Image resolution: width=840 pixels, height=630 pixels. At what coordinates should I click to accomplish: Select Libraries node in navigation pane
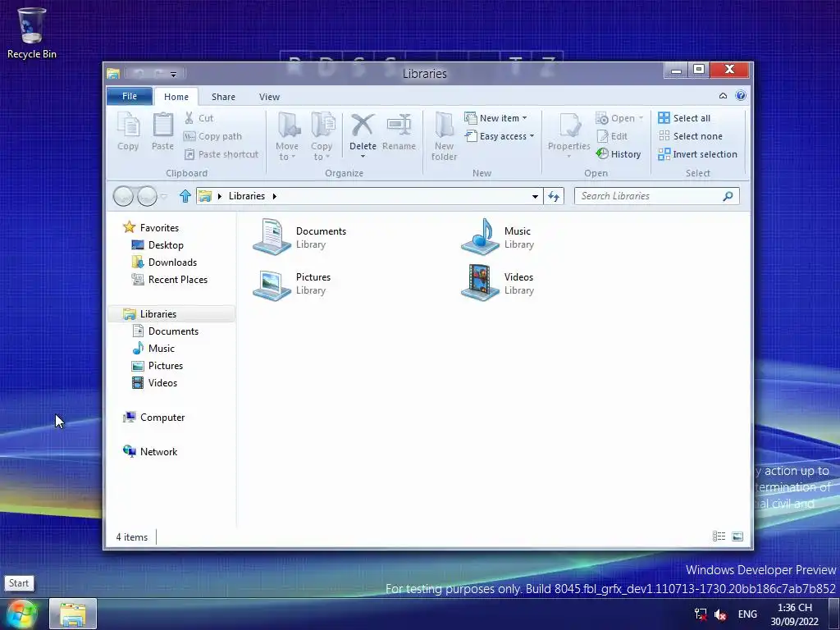pos(171,314)
